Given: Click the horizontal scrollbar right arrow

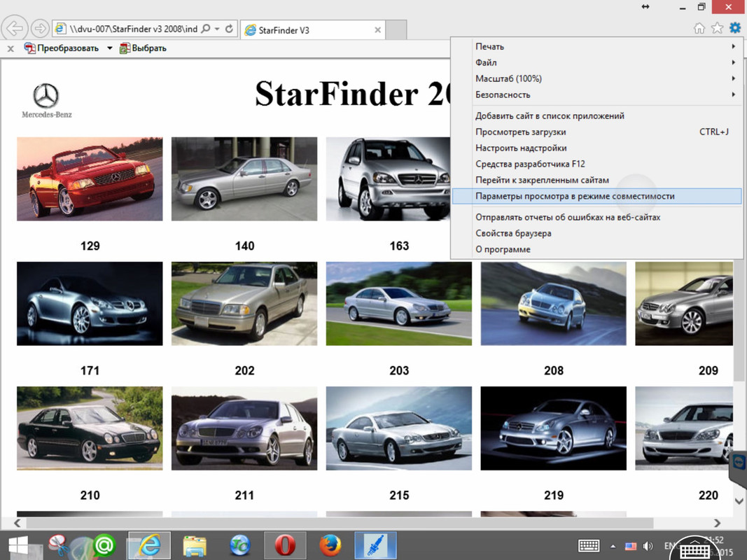Looking at the screenshot, I should (x=717, y=523).
